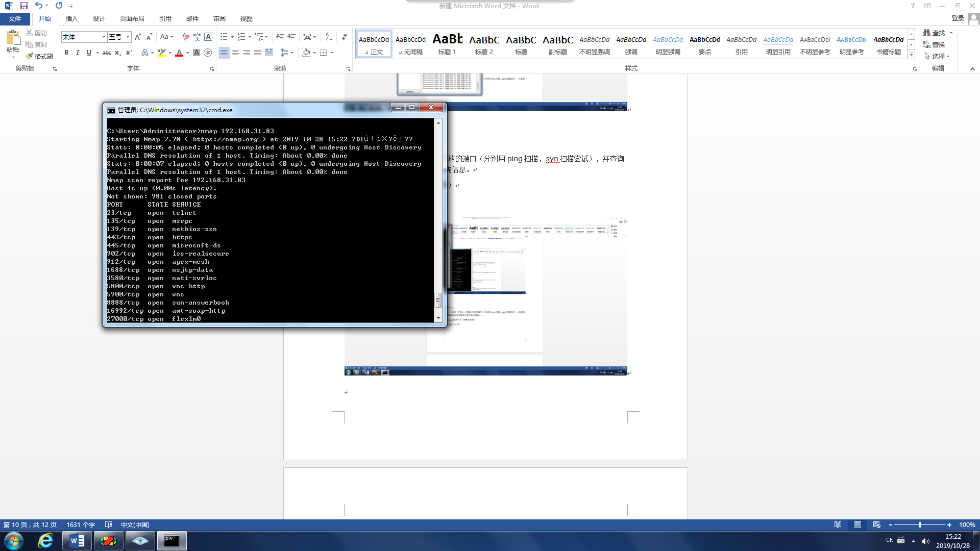Screen dimensions: 980x551
Task: Click the 替换 (Replace) button
Action: (x=934, y=44)
